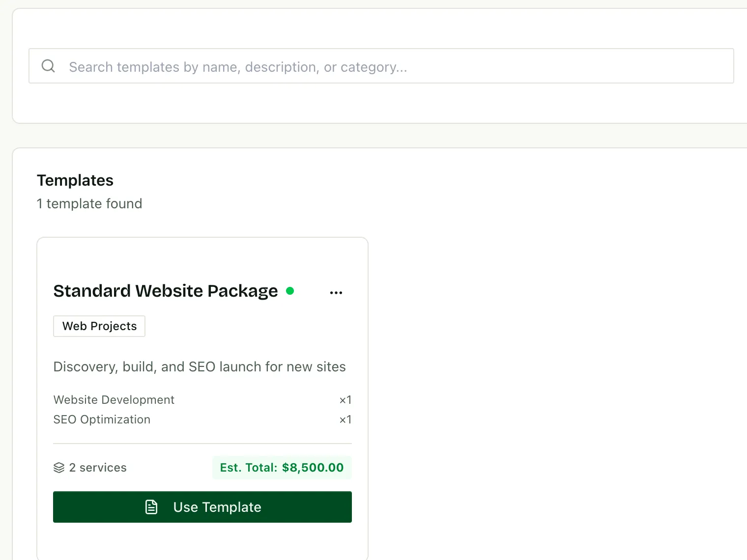Click the 2 services count label
The image size is (747, 560).
pyautogui.click(x=98, y=468)
